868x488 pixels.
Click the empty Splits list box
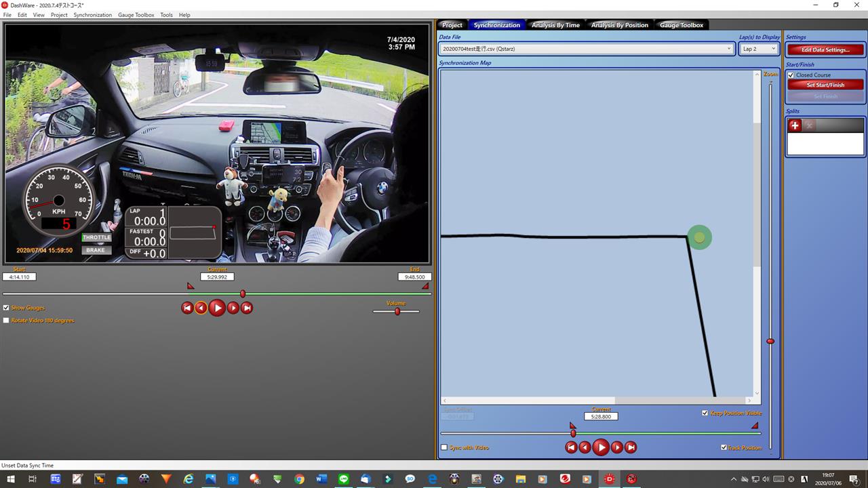pos(825,143)
